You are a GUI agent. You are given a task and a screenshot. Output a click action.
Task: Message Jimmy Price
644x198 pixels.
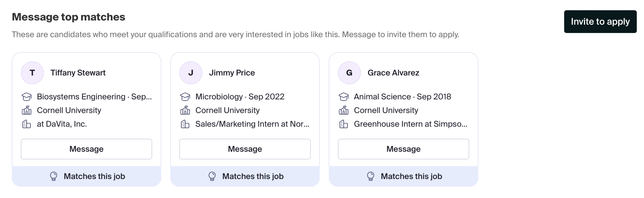click(245, 149)
